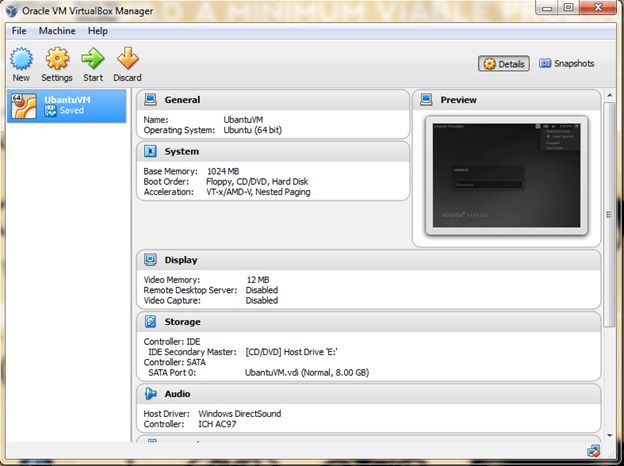Screen dimensions: 624x466
Task: Click Video Memory value 12 MB
Action: (x=258, y=280)
